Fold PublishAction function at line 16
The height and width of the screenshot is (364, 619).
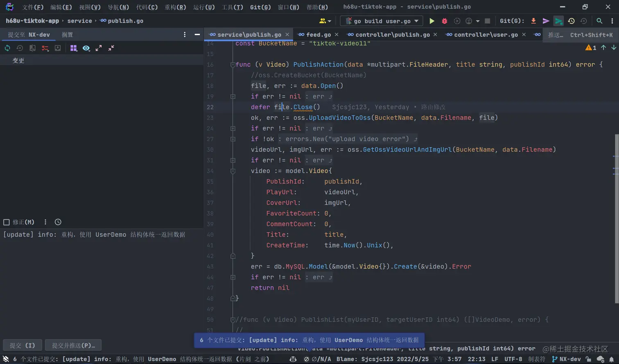point(233,65)
